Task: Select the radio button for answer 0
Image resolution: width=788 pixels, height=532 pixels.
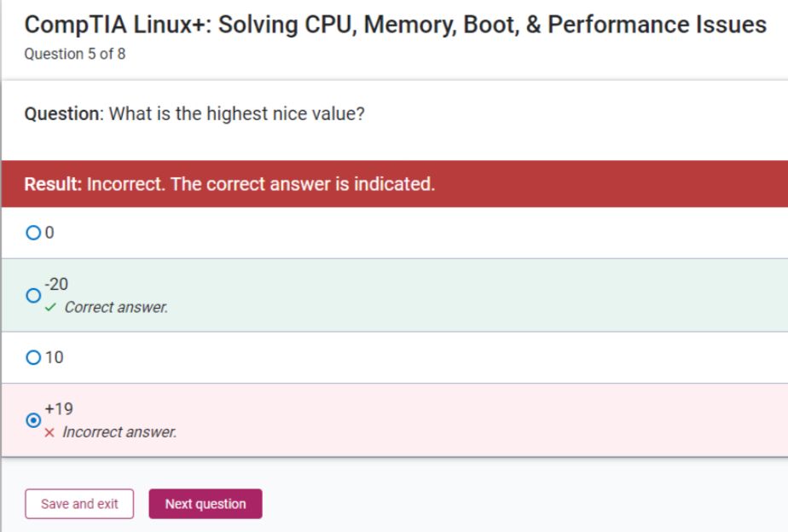Action: tap(33, 231)
